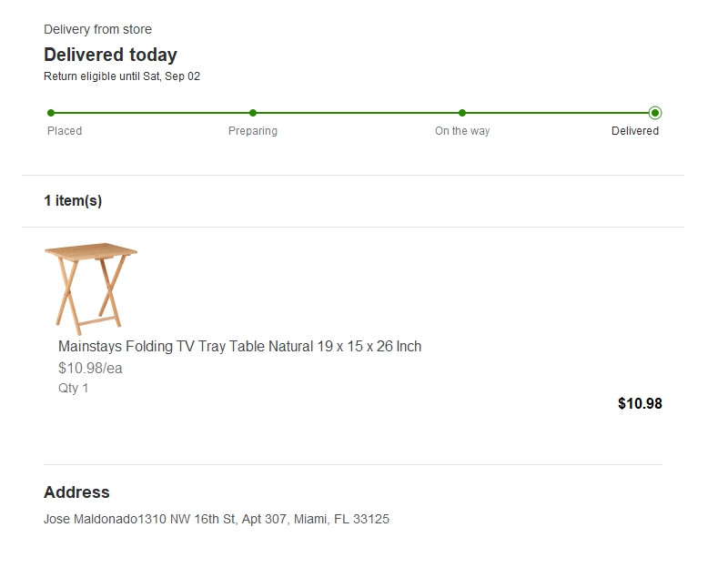The image size is (728, 588).
Task: Click the Delivered circled status marker
Action: pyautogui.click(x=655, y=113)
